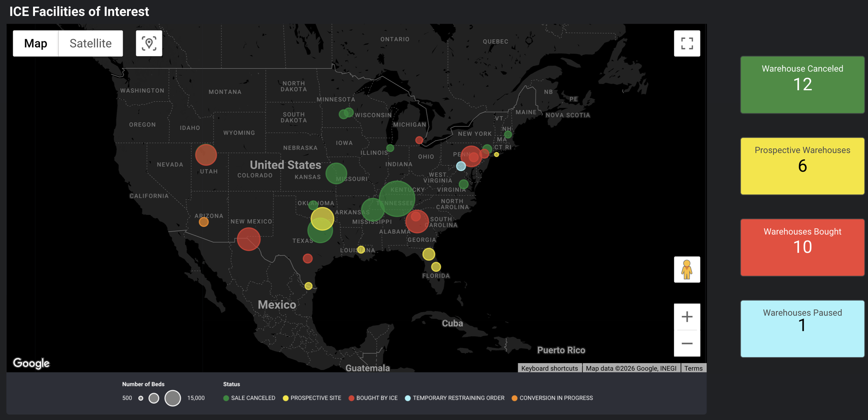Click the large red marker in Utah
The height and width of the screenshot is (420, 868).
click(206, 155)
